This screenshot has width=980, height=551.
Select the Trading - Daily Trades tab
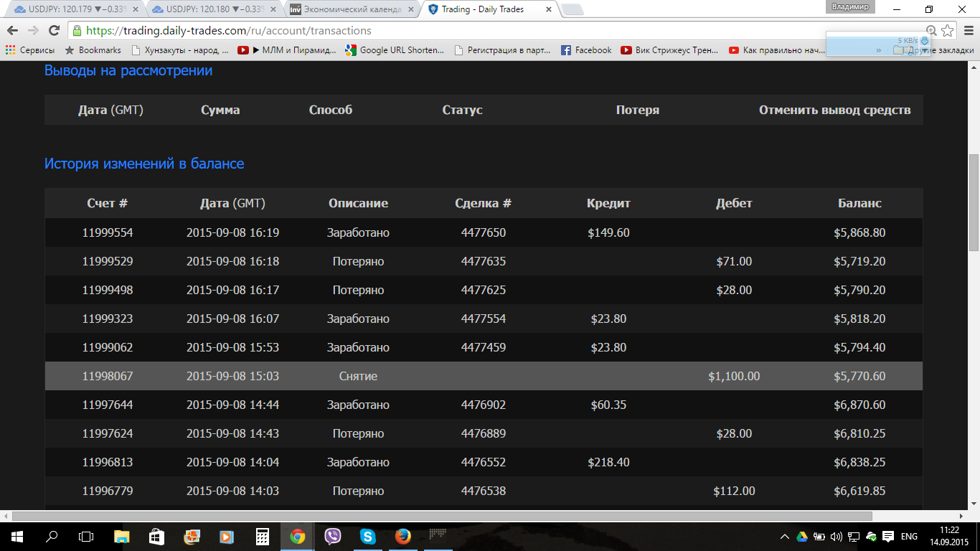[x=489, y=9]
